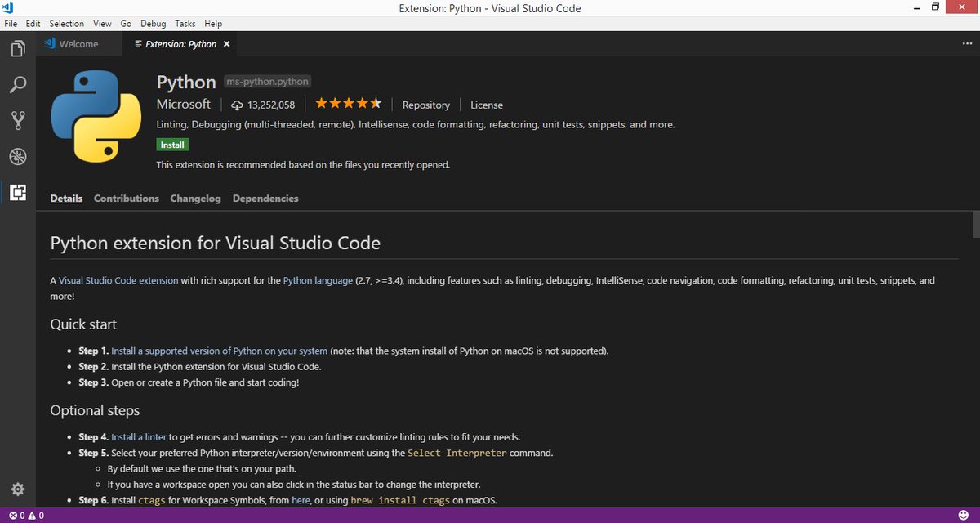Click the download count 13,252,058
The image size is (980, 523).
[263, 105]
